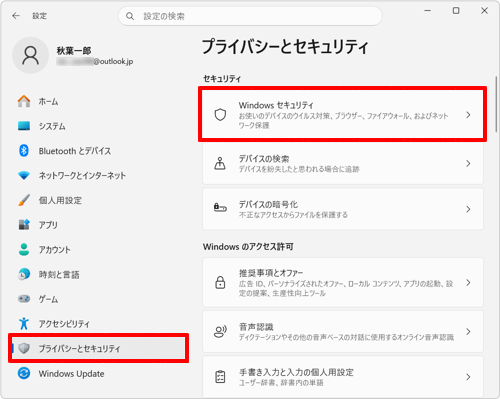Click the 音声認識 speech icon

coord(220,331)
